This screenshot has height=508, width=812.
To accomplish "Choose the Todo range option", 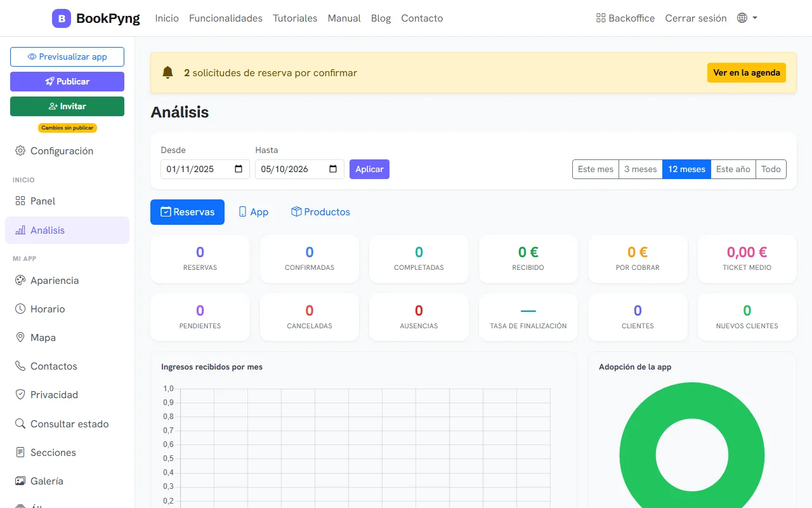I will click(x=771, y=169).
